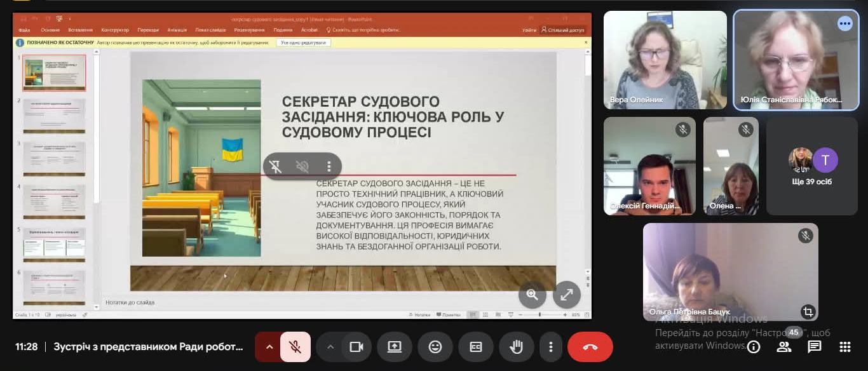Open options on Юлія Станіславівна's tile
The image size is (868, 371).
844,24
